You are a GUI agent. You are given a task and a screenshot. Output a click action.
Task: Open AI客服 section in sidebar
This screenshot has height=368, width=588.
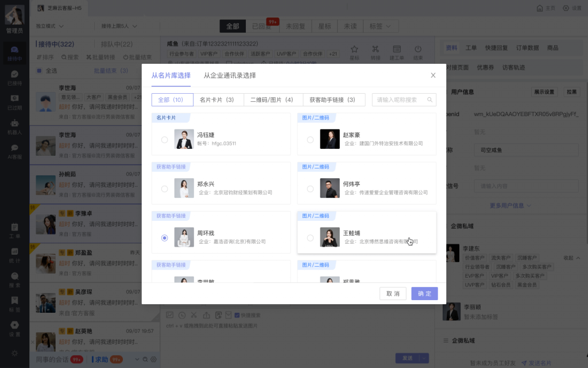(x=14, y=151)
